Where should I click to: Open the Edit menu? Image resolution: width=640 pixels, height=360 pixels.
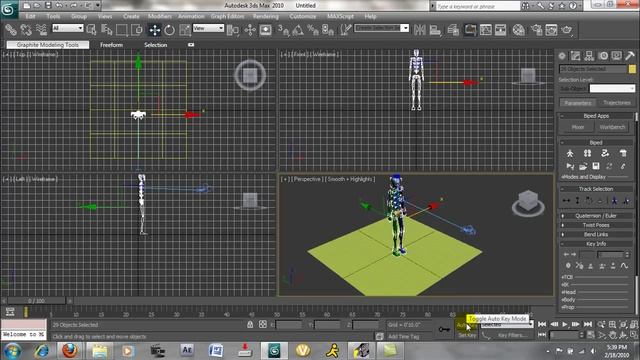tap(31, 16)
